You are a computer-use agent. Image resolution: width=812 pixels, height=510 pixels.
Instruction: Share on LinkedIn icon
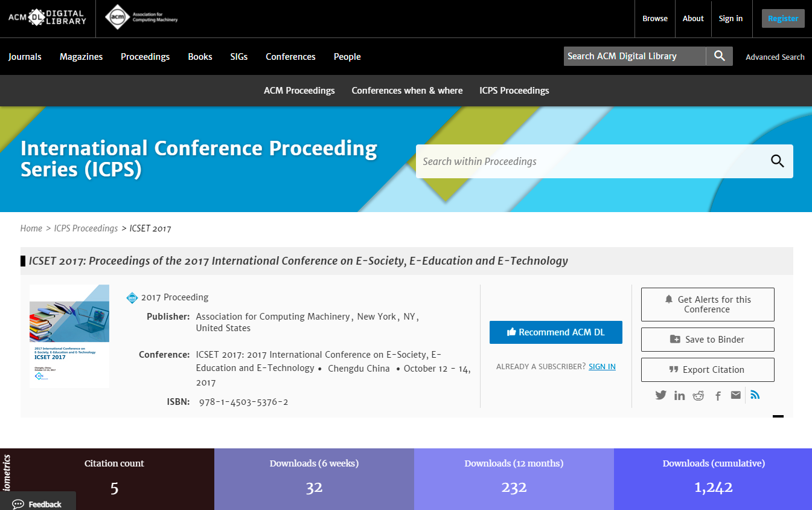point(680,395)
